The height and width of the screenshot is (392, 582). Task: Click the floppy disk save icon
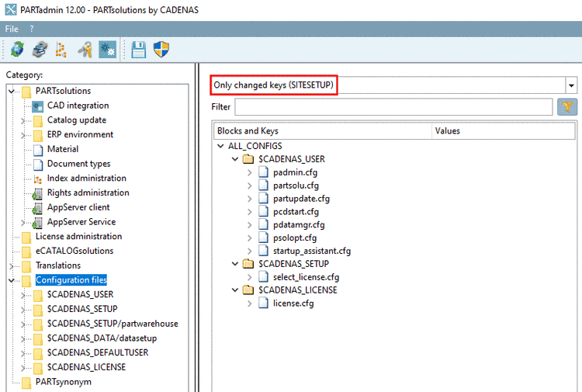click(x=138, y=50)
